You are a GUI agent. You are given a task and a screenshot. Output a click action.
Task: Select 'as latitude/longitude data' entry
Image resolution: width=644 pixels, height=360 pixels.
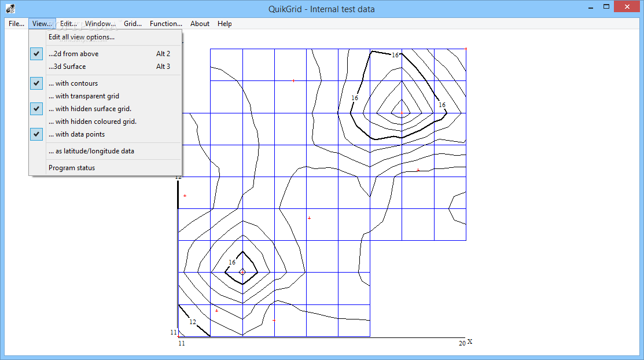coord(91,151)
